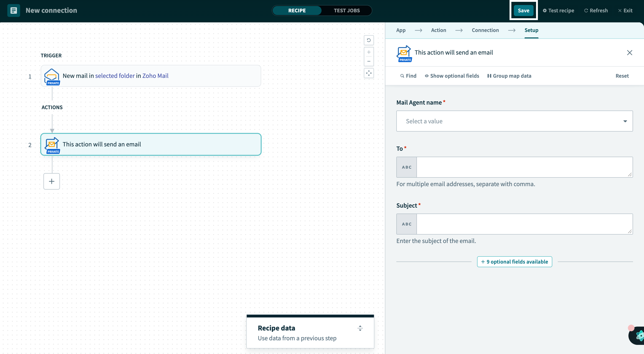Click the undo icon on canvas controls
This screenshot has height=354, width=644.
coord(368,40)
